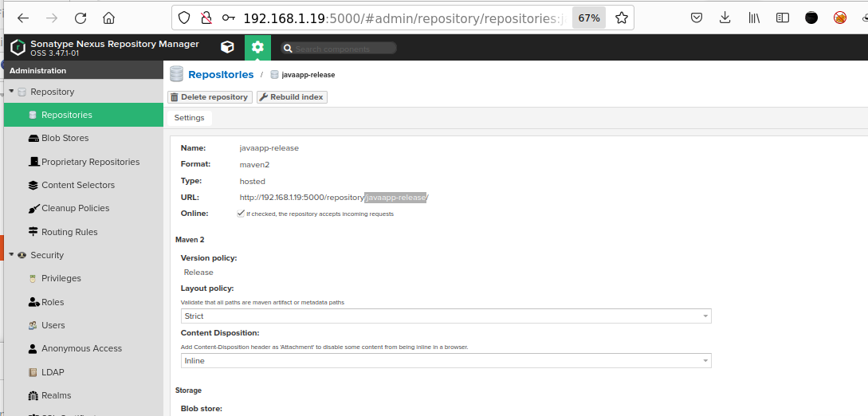Click the 67% zoom level indicator
The image size is (868, 416).
(589, 18)
